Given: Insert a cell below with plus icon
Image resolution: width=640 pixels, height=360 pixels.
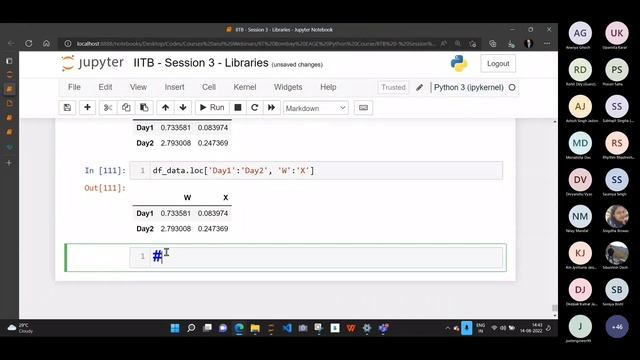Looking at the screenshot, I should [87, 108].
